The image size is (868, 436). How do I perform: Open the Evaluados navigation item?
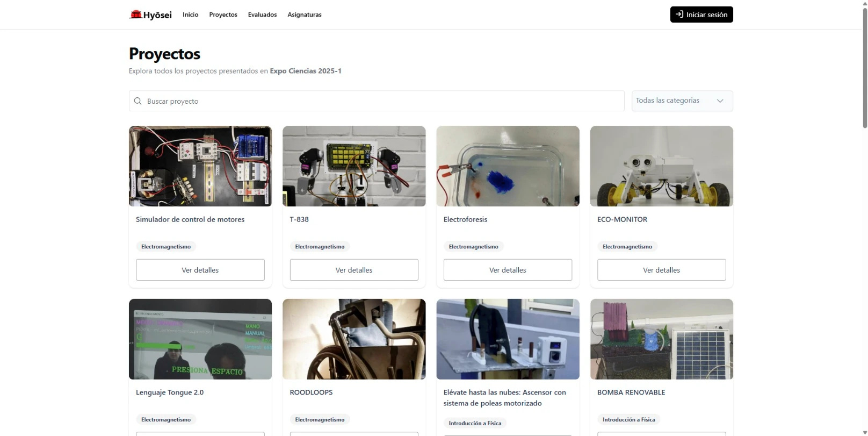(262, 15)
